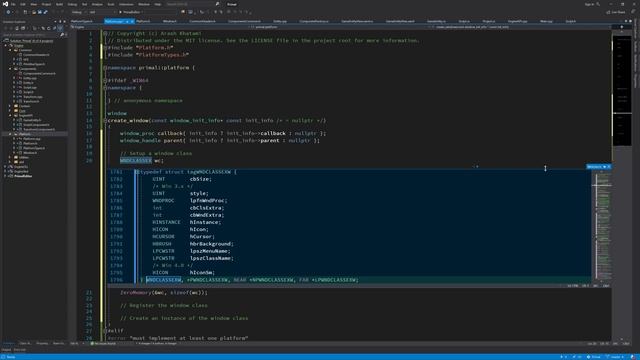Select Platform.cpp in Solution Explorer
This screenshot has height=360, width=640.
click(x=31, y=139)
